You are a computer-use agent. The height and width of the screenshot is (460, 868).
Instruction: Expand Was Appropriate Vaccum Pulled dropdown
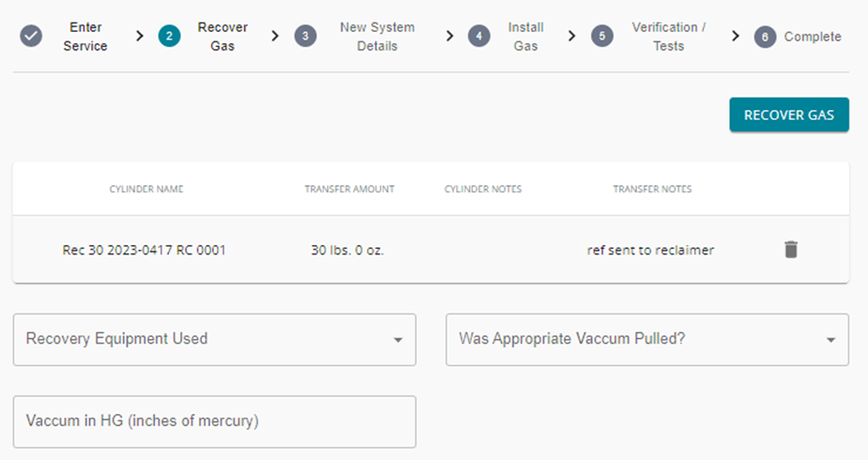pyautogui.click(x=647, y=339)
